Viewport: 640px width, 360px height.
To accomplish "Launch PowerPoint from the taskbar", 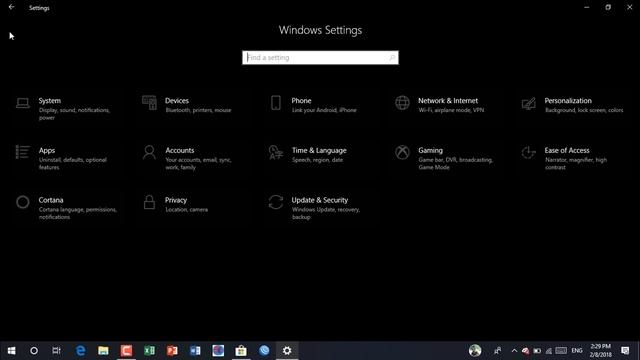I will tap(172, 351).
